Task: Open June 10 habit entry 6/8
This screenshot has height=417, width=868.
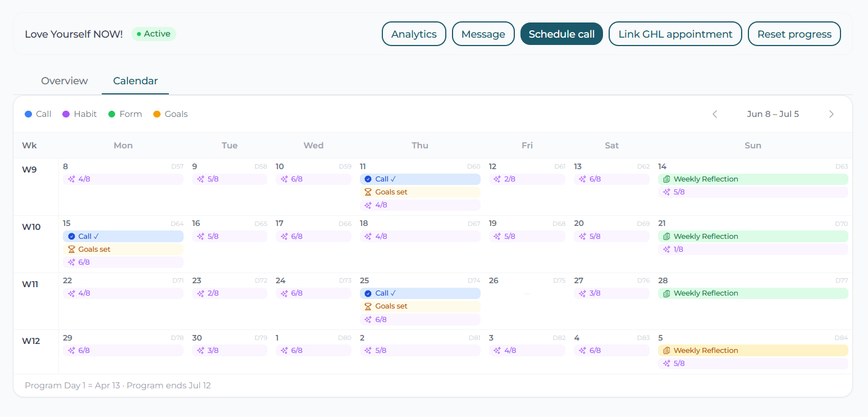Action: 313,179
